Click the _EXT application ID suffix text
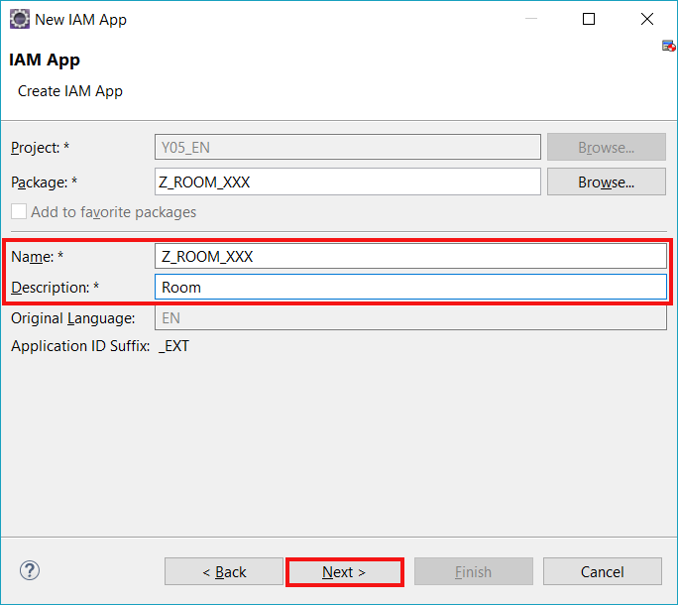This screenshot has height=605, width=678. click(x=174, y=346)
